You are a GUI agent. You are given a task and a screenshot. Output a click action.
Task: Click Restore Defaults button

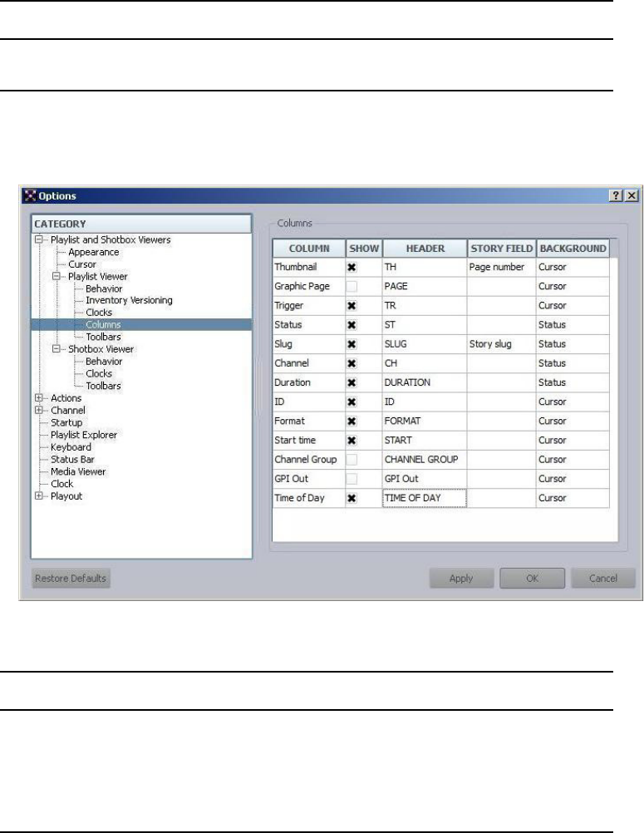[71, 578]
